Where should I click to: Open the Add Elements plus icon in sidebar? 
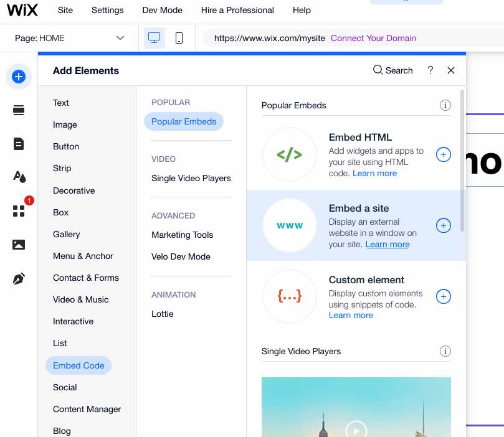(x=19, y=77)
